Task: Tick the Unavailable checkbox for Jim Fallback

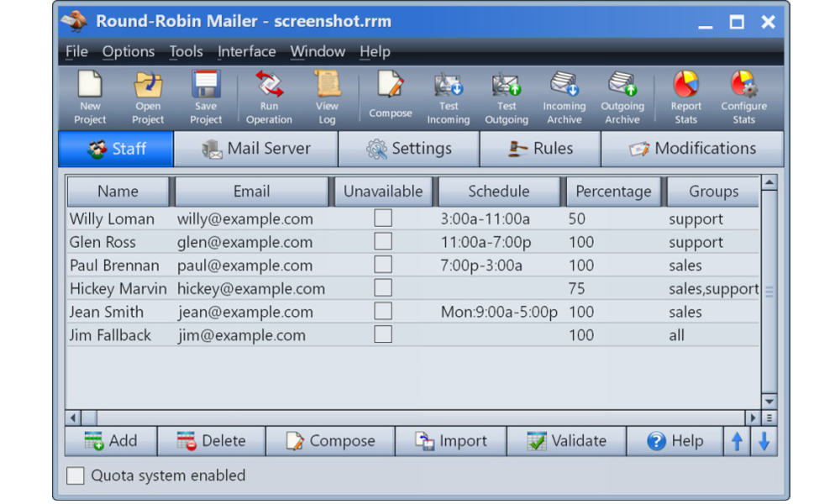Action: point(383,334)
